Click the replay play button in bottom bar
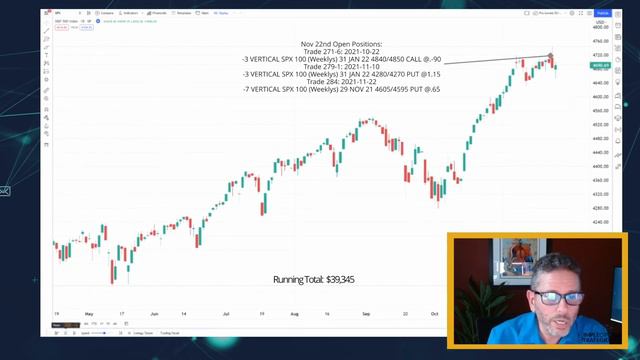Screen dimensions: 640x360 point(65,333)
